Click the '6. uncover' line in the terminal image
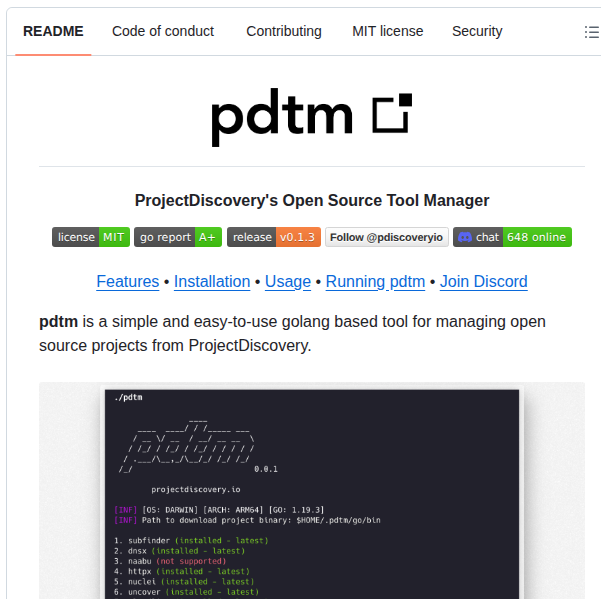601x599 pixels. [186, 592]
